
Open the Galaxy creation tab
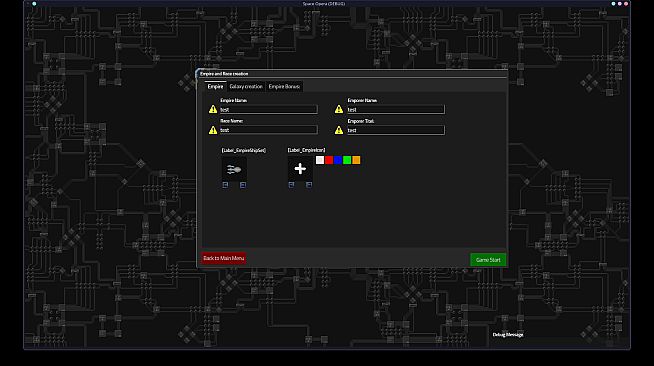(x=246, y=86)
